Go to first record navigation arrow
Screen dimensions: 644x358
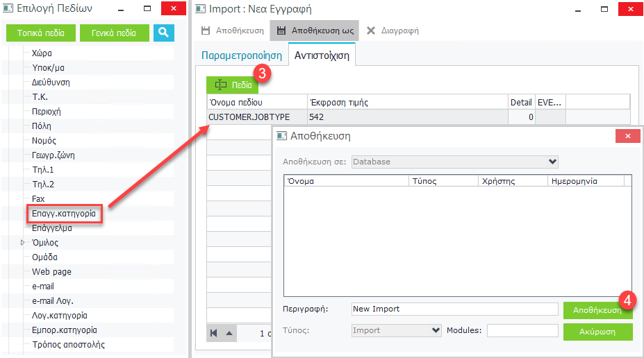click(214, 333)
